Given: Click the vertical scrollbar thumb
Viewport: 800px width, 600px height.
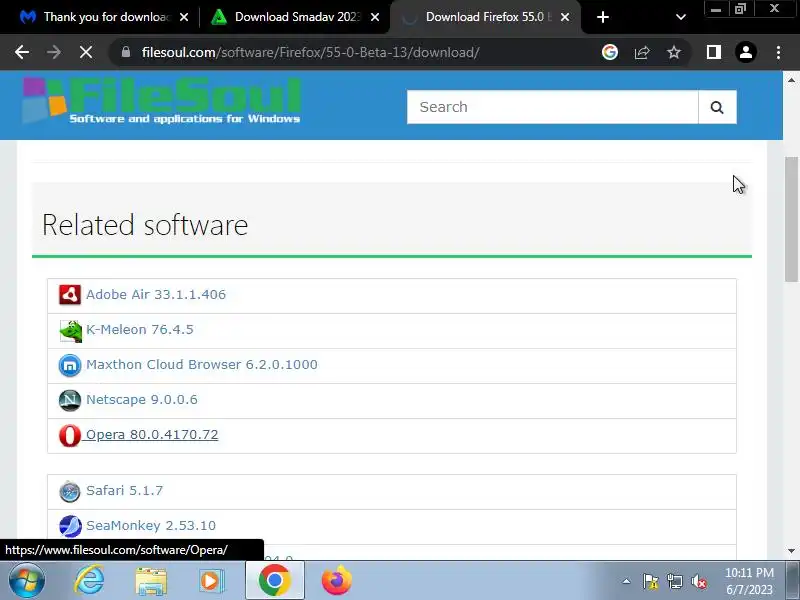Looking at the screenshot, I should point(791,219).
